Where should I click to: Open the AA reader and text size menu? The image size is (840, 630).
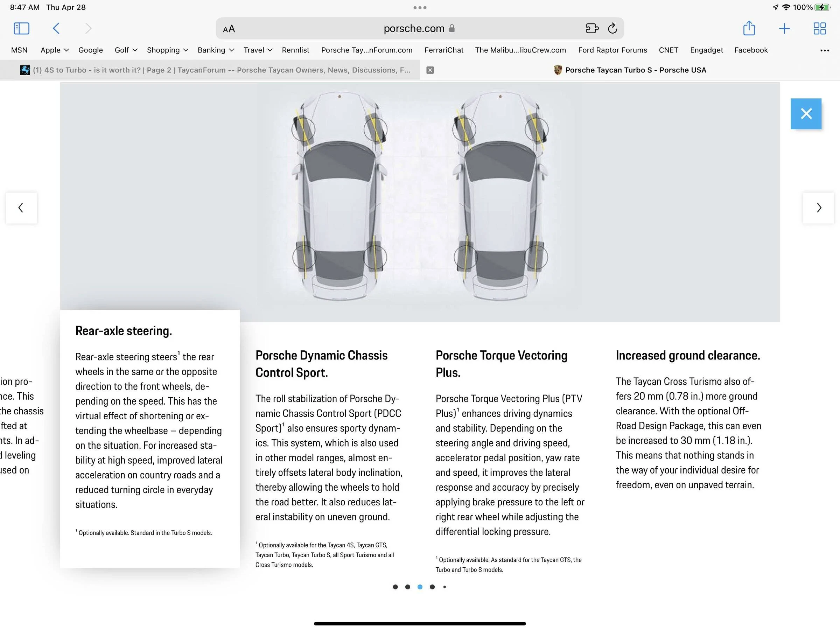(x=229, y=29)
